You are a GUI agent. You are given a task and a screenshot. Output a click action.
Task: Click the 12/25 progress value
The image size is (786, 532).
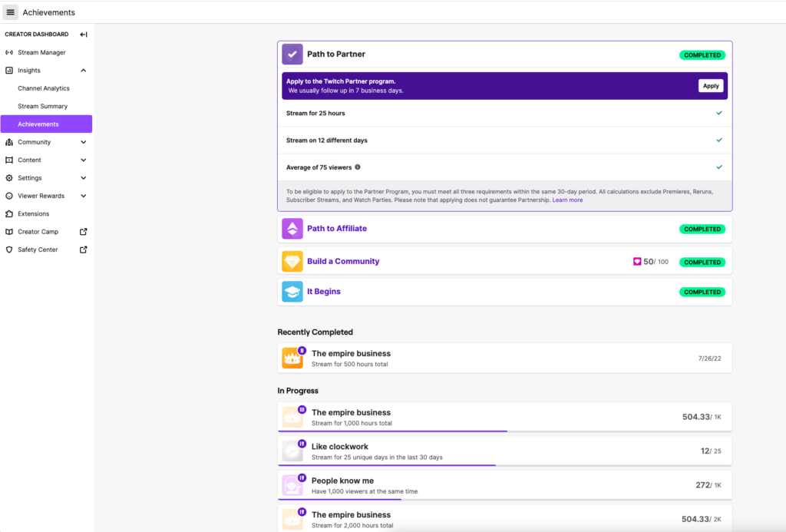pyautogui.click(x=711, y=451)
